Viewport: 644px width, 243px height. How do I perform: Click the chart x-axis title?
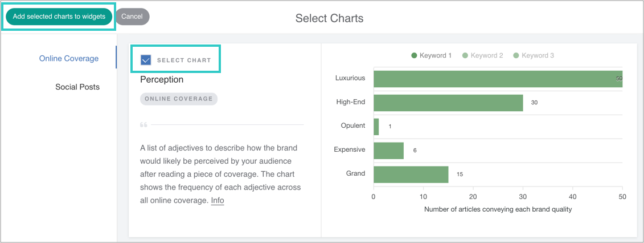[x=498, y=209]
